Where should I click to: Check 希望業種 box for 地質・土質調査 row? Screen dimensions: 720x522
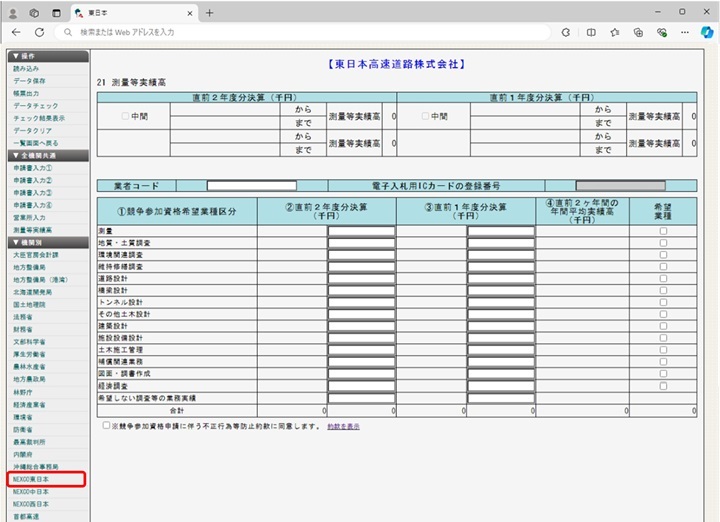[663, 243]
